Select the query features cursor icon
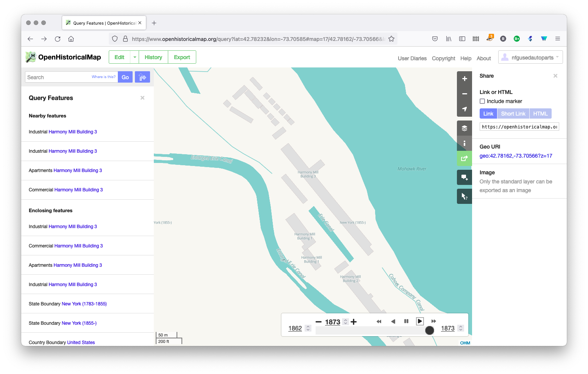The image size is (588, 374). pos(464,196)
